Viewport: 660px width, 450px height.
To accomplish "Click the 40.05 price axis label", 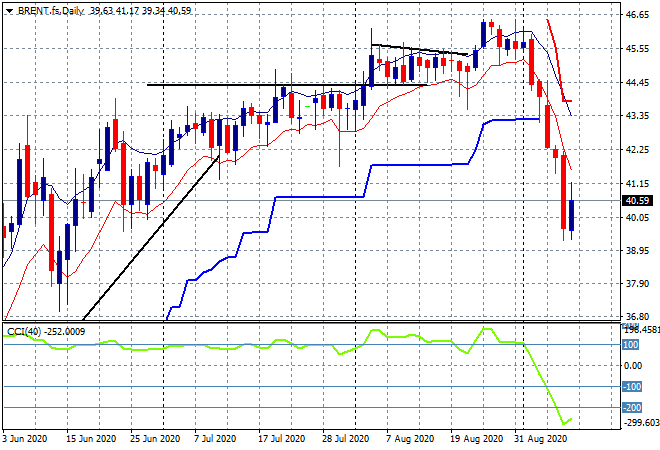I will tap(637, 217).
